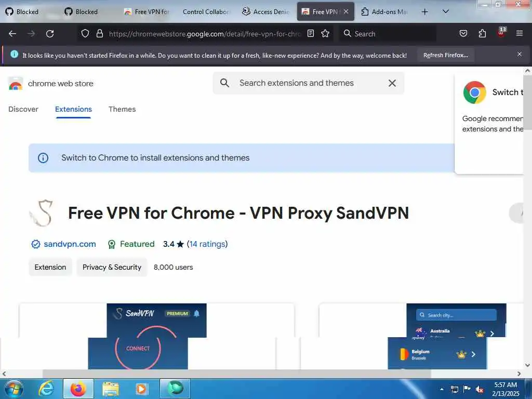
Task: Open the Extensions puzzle icon
Action: coord(482,33)
